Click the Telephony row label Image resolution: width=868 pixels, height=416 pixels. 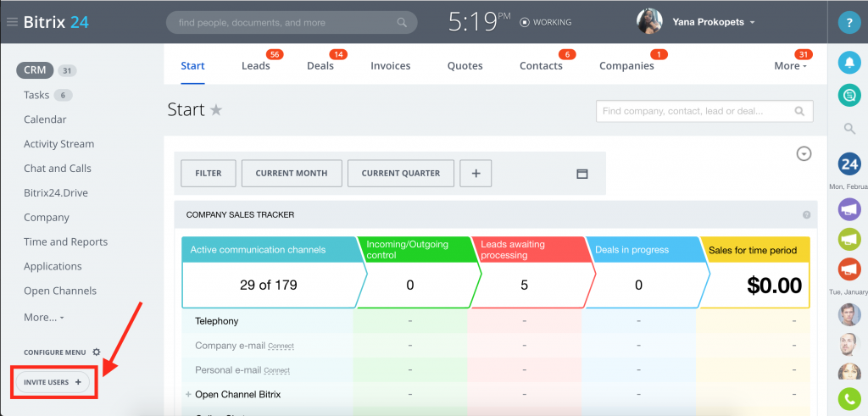pyautogui.click(x=217, y=321)
